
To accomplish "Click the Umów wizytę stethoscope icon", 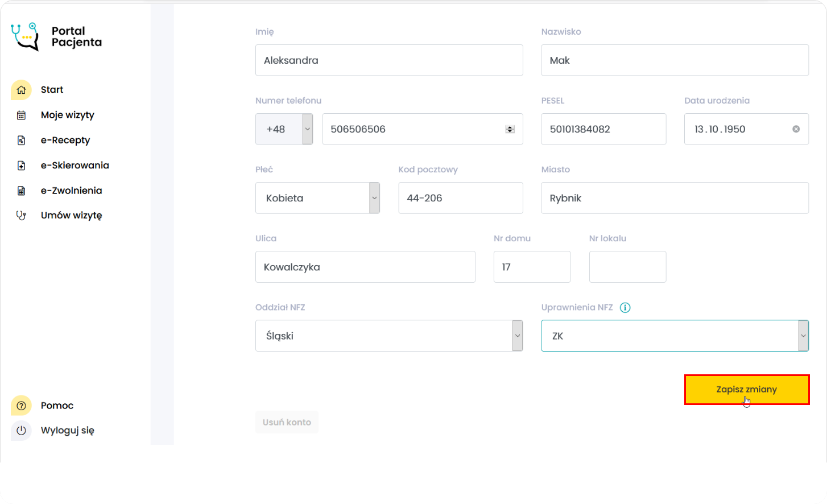I will [x=21, y=216].
